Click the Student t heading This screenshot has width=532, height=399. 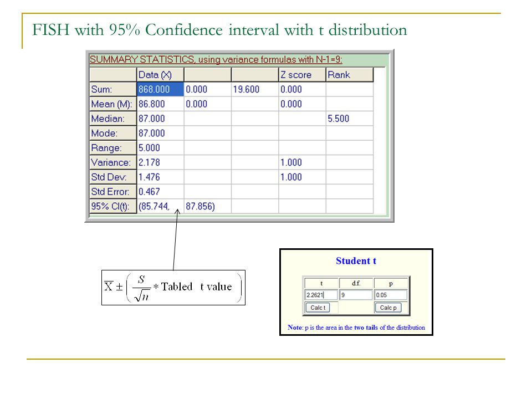(356, 261)
